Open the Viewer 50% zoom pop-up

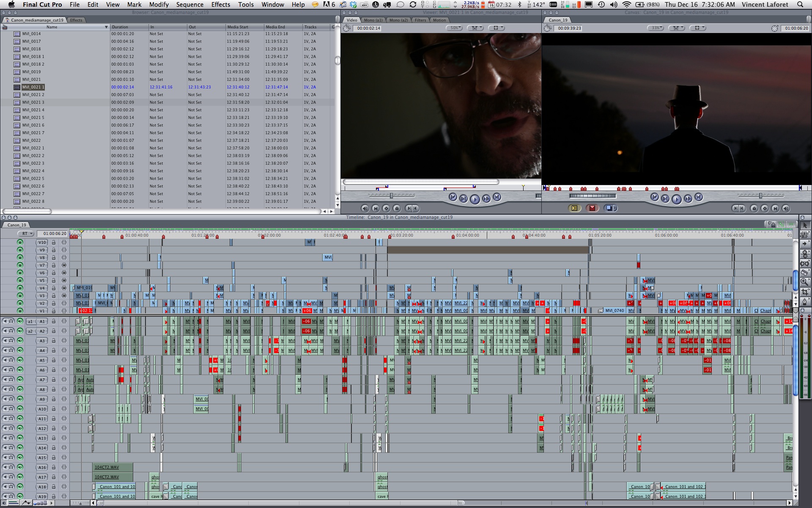454,28
